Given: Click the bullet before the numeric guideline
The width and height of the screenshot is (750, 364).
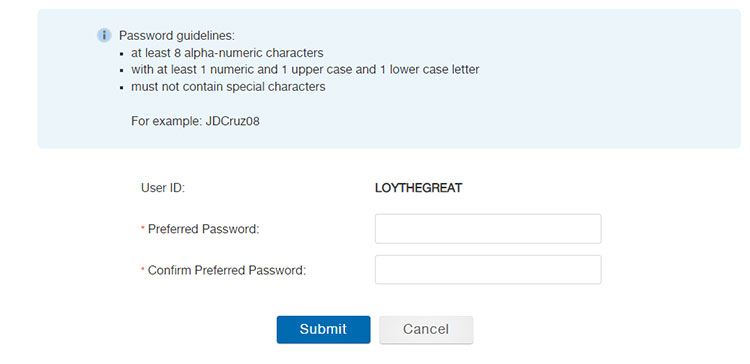Looking at the screenshot, I should (x=122, y=71).
